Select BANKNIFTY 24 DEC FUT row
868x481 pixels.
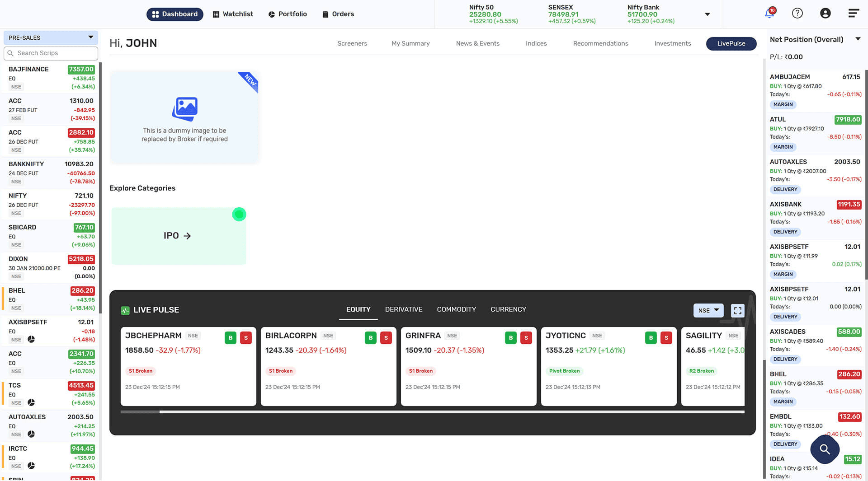pos(50,173)
